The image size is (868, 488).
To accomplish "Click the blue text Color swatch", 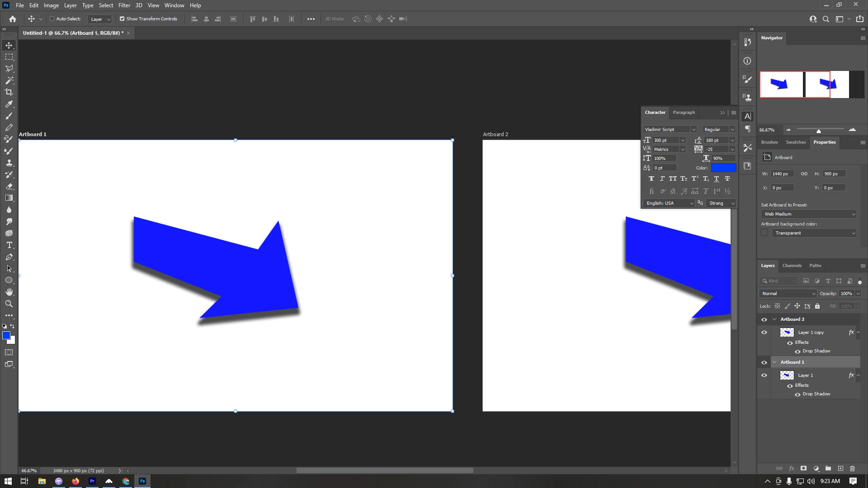I will [723, 168].
